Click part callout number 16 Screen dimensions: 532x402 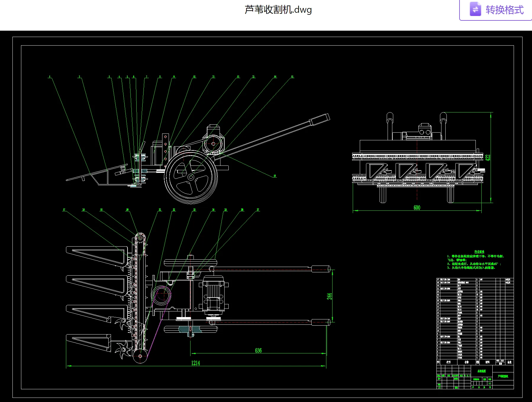[x=275, y=176]
